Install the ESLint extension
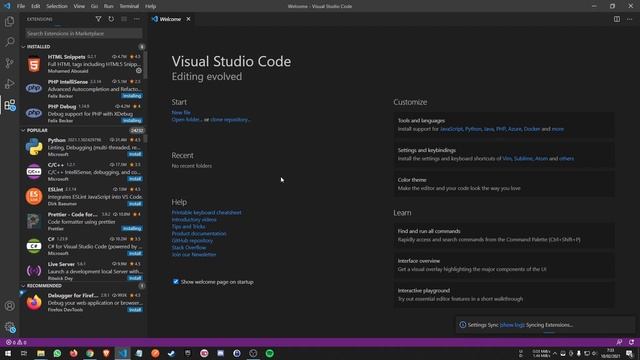 (x=135, y=204)
